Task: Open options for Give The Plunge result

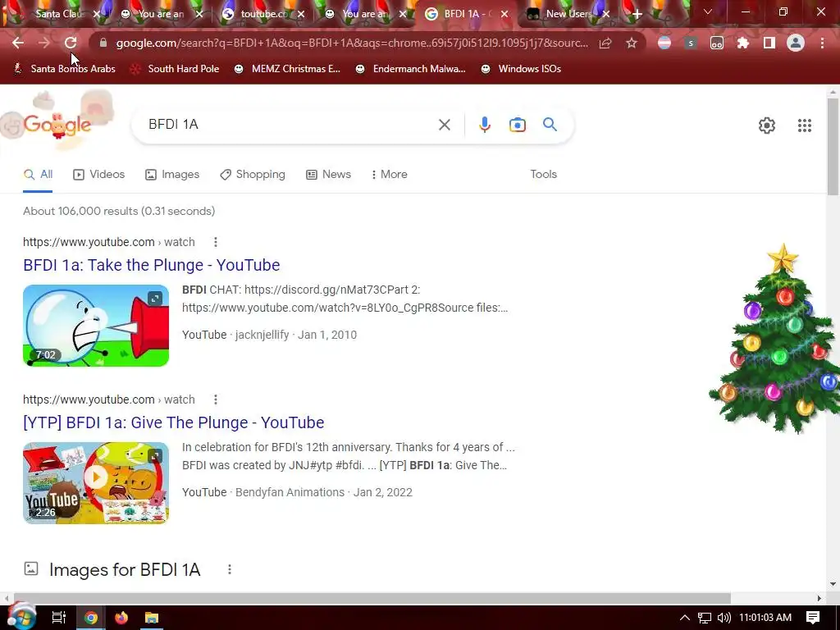Action: 216,399
